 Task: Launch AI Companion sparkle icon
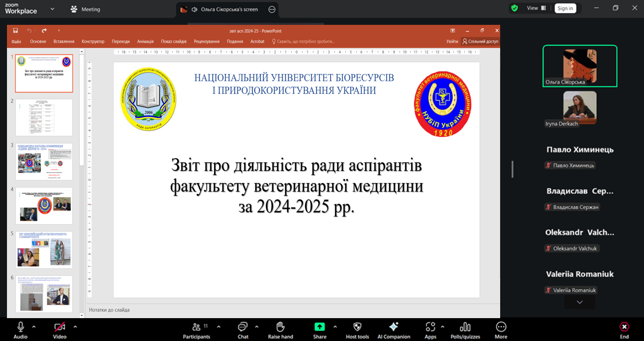pos(394,327)
